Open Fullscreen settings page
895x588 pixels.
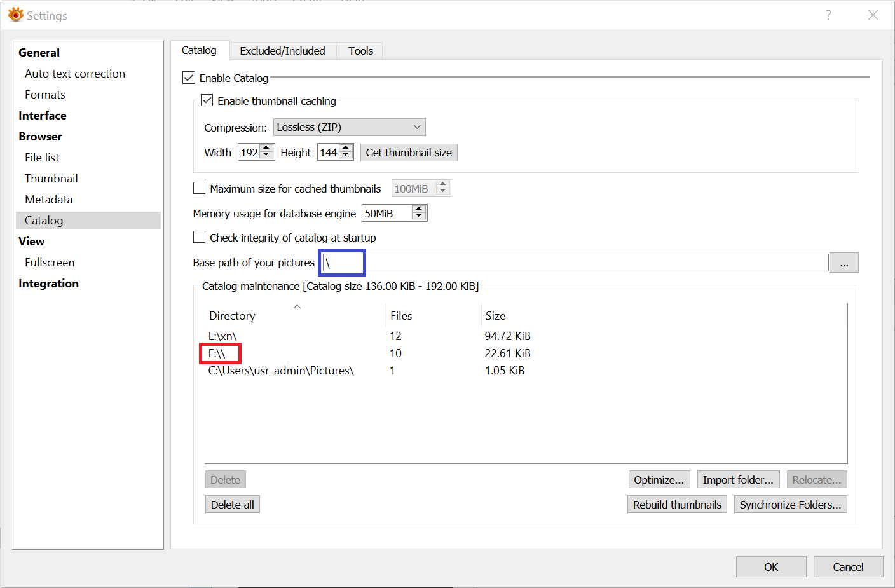(50, 263)
